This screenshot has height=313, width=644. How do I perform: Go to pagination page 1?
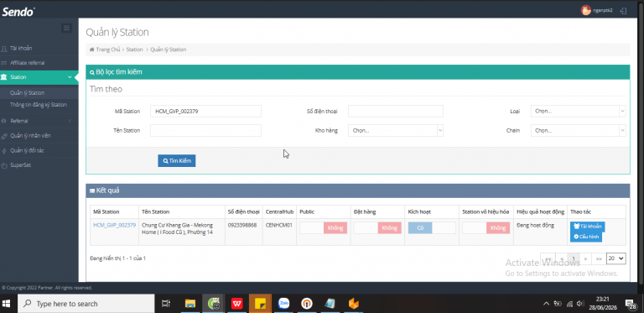pos(574,258)
